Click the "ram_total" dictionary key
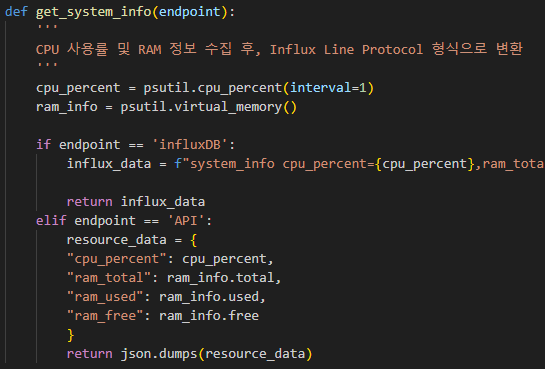 click(109, 278)
